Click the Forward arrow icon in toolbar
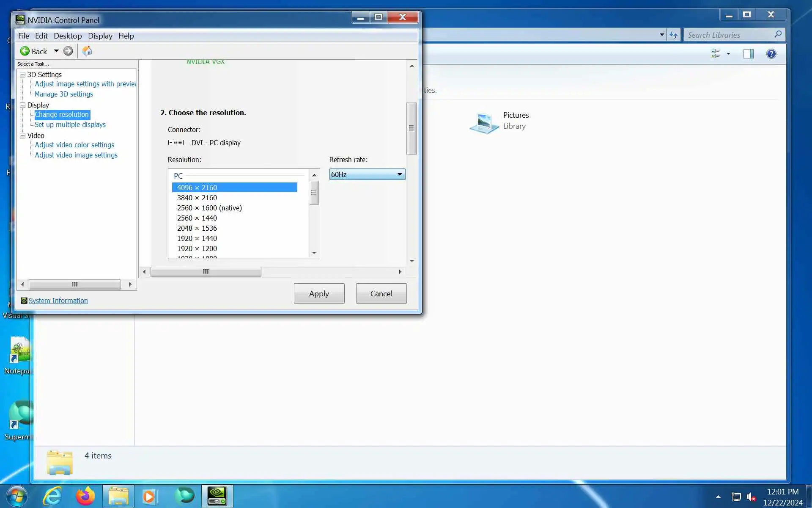The width and height of the screenshot is (812, 508). point(68,51)
